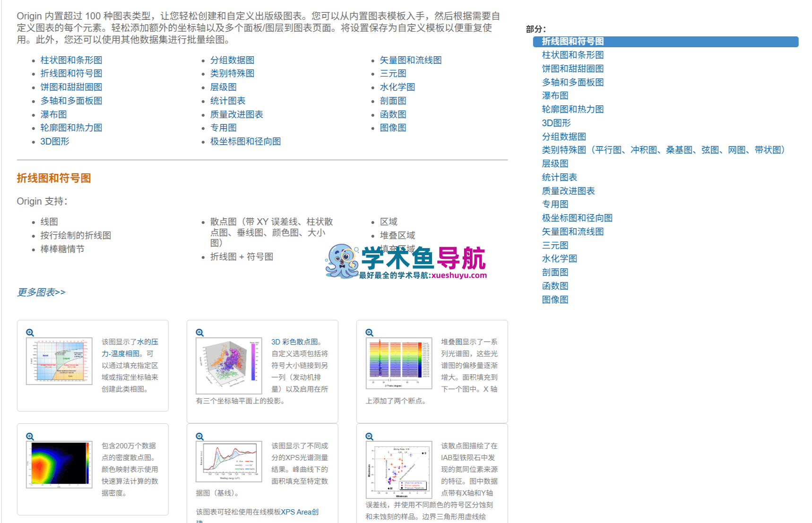Image resolution: width=812 pixels, height=523 pixels.
Task: Go to 质量改进图表 in the 部分 sidebar
Action: (569, 191)
